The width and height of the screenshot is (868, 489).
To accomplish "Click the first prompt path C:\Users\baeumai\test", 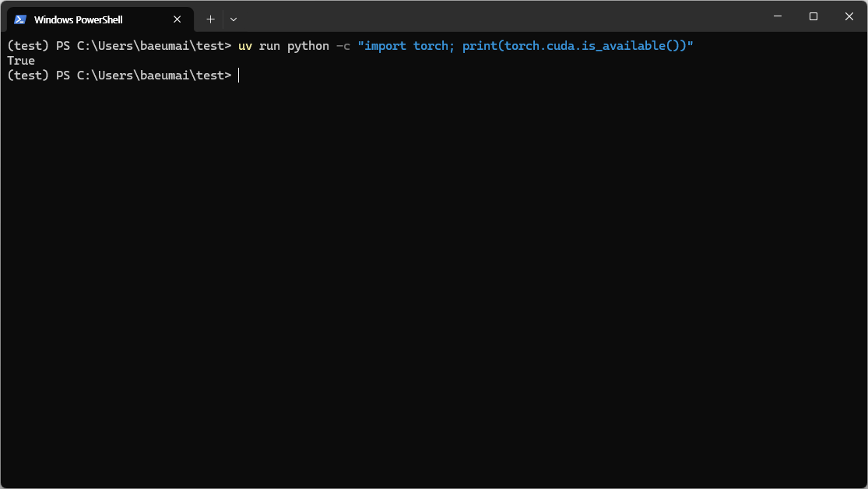I will pyautogui.click(x=150, y=46).
